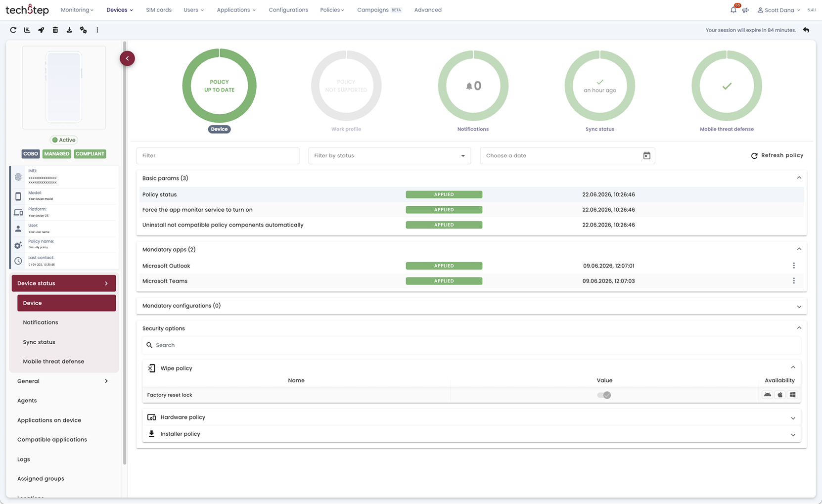Open the Policies menu
Screen dimensions: 822x504
[332, 10]
